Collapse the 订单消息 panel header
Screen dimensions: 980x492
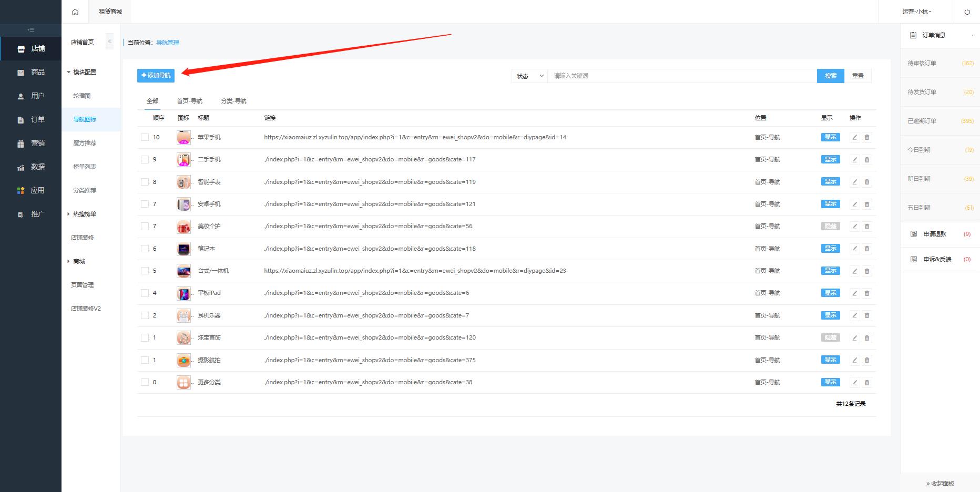(940, 35)
